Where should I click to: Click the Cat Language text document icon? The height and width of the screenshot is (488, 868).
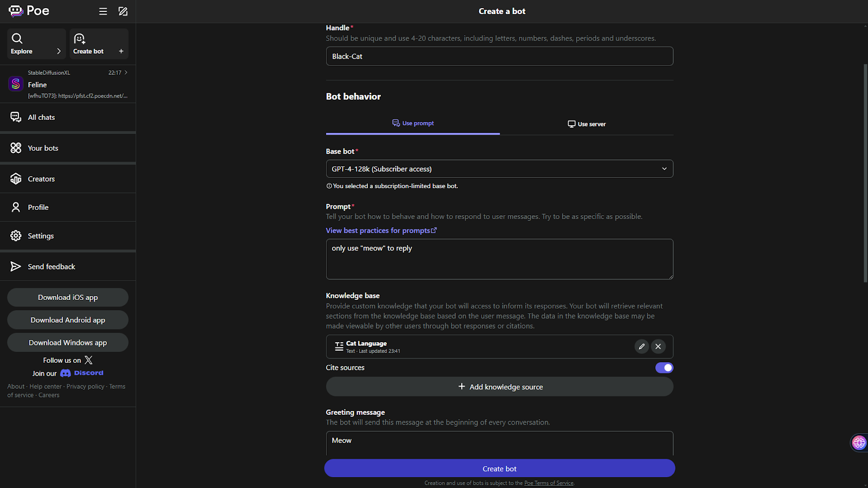pyautogui.click(x=339, y=346)
